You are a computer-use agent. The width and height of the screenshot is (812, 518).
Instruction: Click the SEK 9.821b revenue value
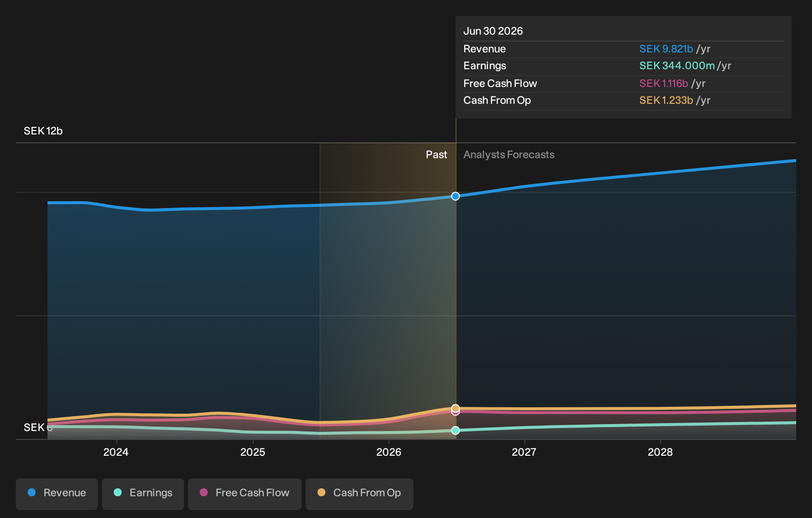tap(666, 49)
